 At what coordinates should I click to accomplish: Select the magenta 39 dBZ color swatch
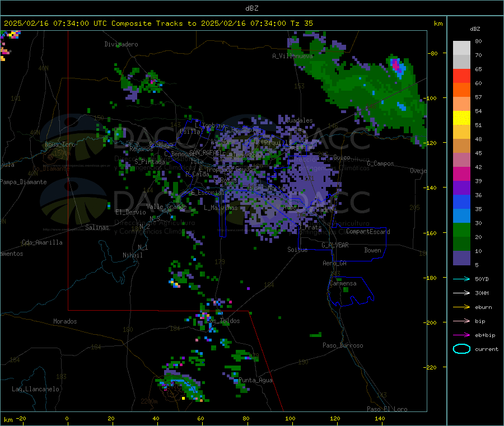tap(461, 174)
